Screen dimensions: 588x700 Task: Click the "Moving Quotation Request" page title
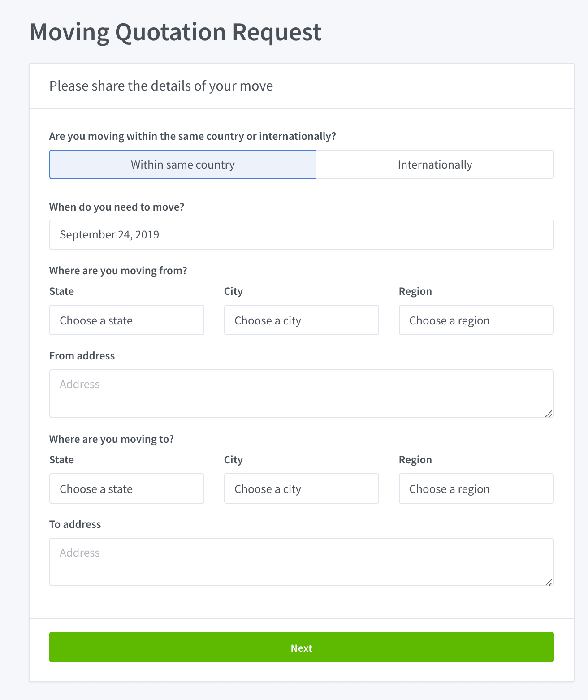click(175, 32)
